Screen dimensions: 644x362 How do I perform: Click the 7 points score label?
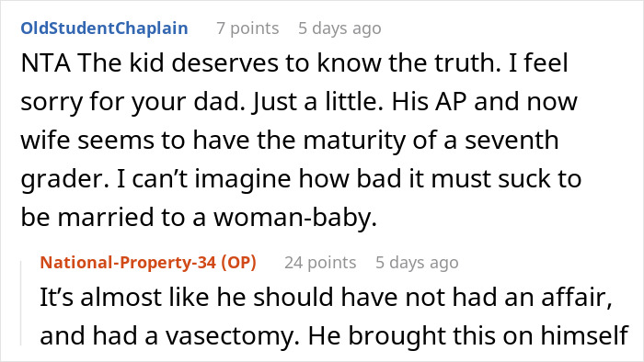tap(247, 28)
